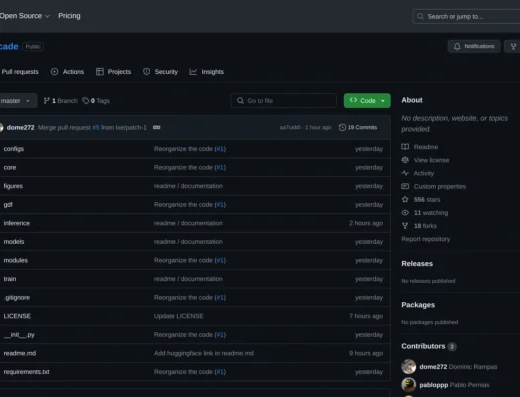Open pull request #5 link in commit message
The height and width of the screenshot is (397, 520).
(96, 127)
